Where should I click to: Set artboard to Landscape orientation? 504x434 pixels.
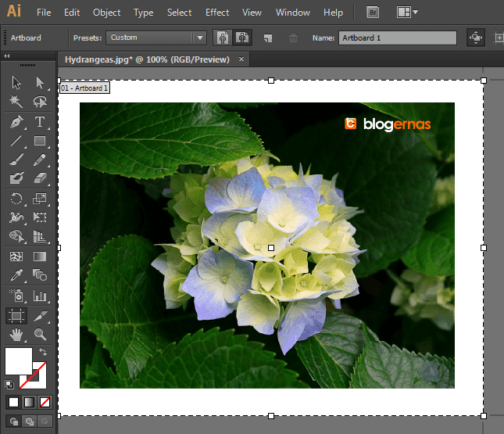point(242,38)
